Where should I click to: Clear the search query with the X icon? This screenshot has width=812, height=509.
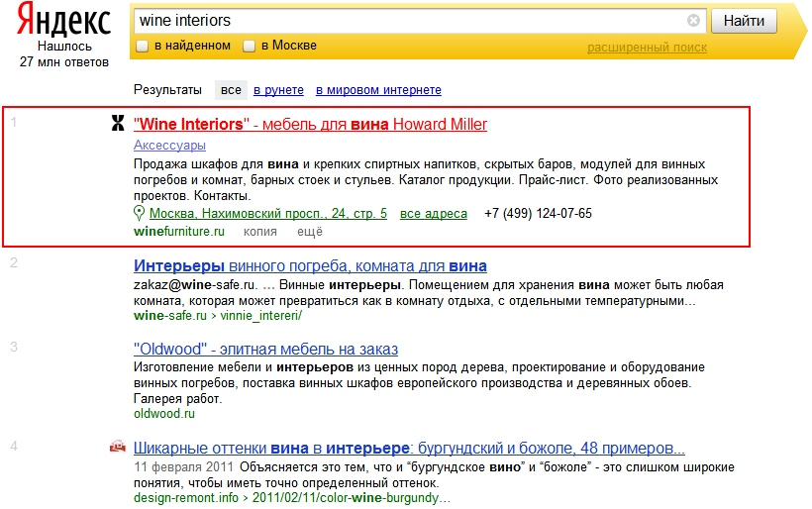tap(693, 20)
